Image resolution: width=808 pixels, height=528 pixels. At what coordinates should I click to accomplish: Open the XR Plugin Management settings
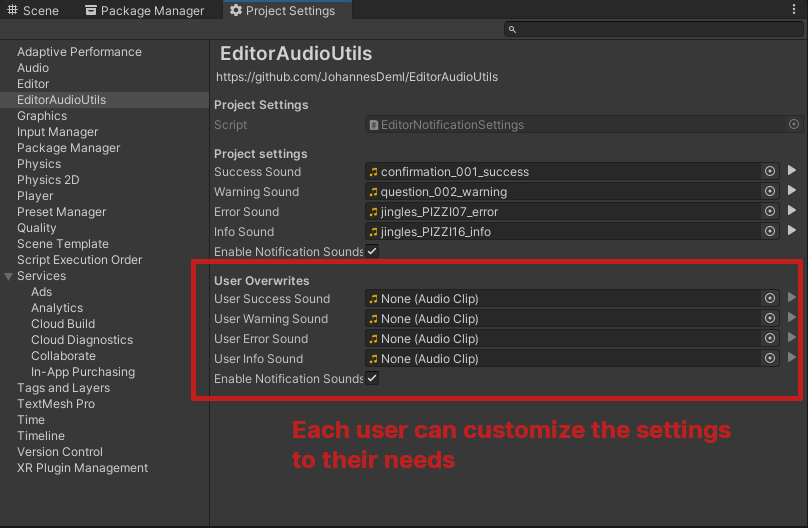click(x=82, y=468)
